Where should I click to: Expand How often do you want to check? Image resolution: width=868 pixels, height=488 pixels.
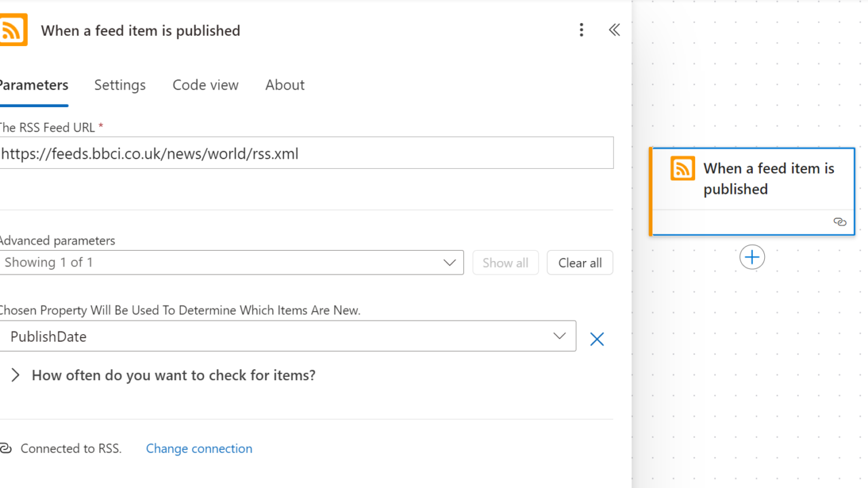pos(16,375)
